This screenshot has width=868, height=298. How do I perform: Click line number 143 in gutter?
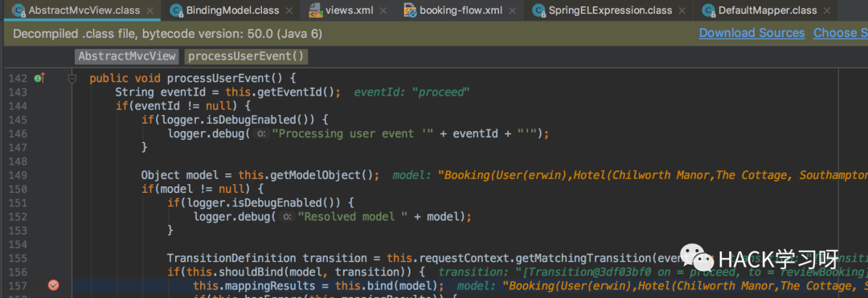point(18,92)
